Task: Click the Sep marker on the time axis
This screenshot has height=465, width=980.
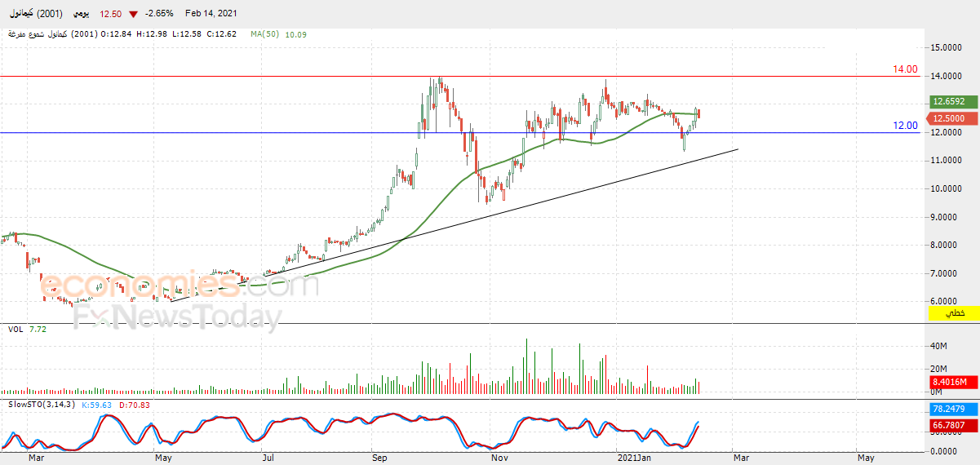Action: click(379, 458)
